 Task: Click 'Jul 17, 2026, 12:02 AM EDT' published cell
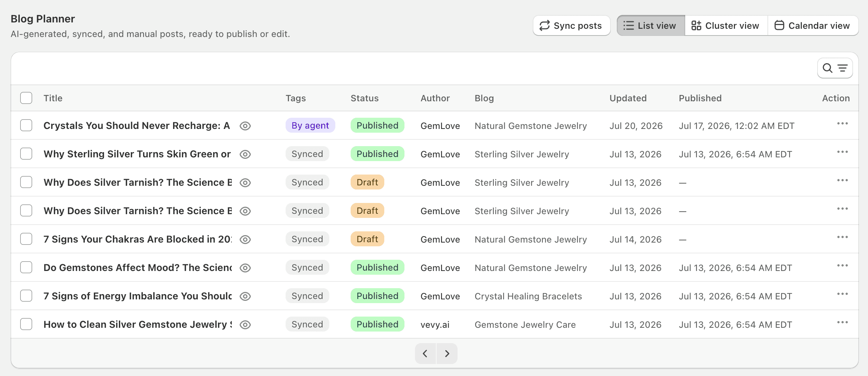pyautogui.click(x=736, y=126)
